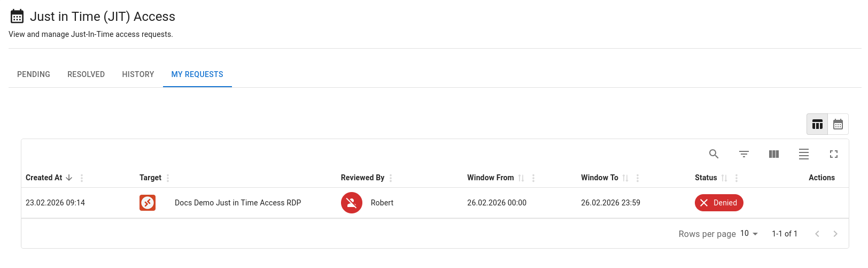Image resolution: width=868 pixels, height=268 pixels.
Task: Click Robert's reviewer avatar icon
Action: 351,203
